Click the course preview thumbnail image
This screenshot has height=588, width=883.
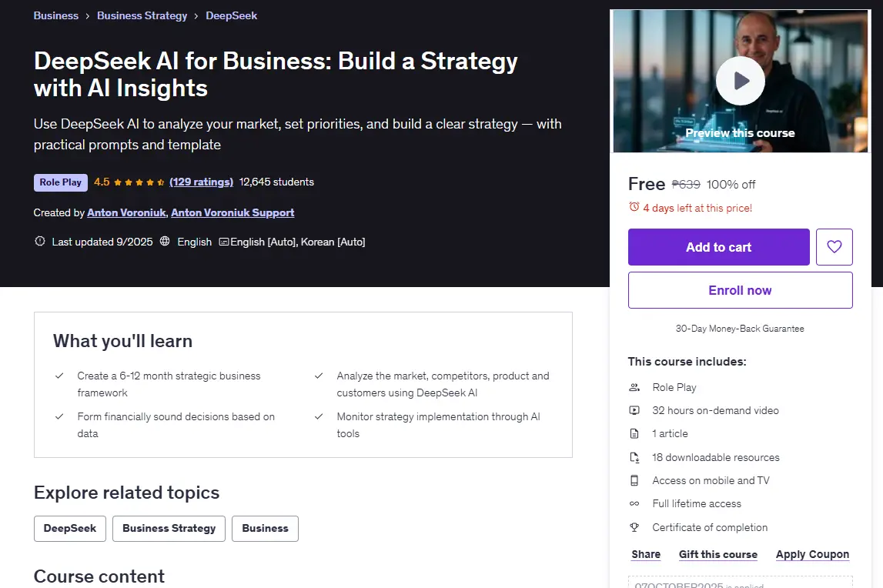coord(740,81)
